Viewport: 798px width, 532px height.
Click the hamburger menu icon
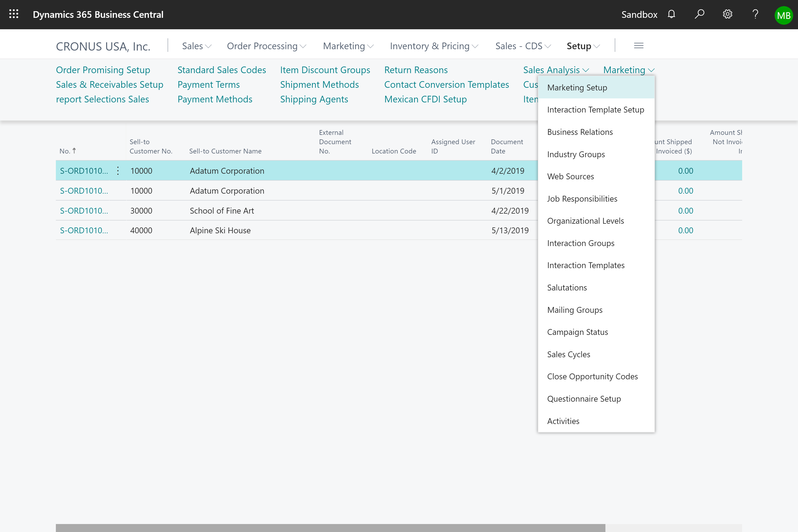[x=639, y=46]
